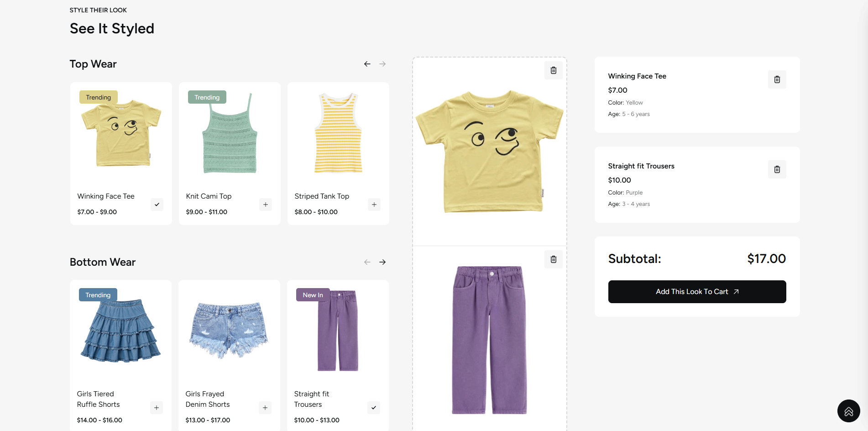Viewport: 868px width, 431px height.
Task: Click the Subtotal $17.00 amount
Action: click(x=767, y=259)
